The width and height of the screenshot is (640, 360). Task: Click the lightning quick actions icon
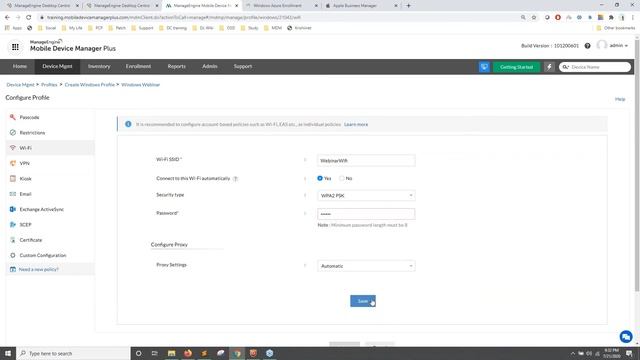click(549, 67)
